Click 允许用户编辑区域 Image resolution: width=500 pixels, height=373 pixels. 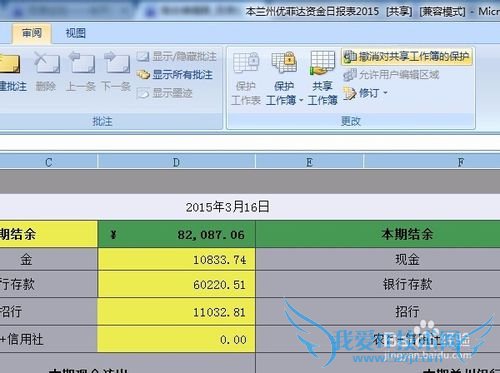point(391,75)
